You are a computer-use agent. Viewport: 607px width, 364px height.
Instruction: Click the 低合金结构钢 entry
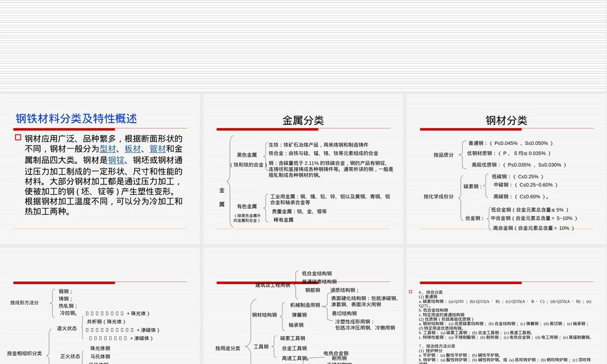pos(317,274)
